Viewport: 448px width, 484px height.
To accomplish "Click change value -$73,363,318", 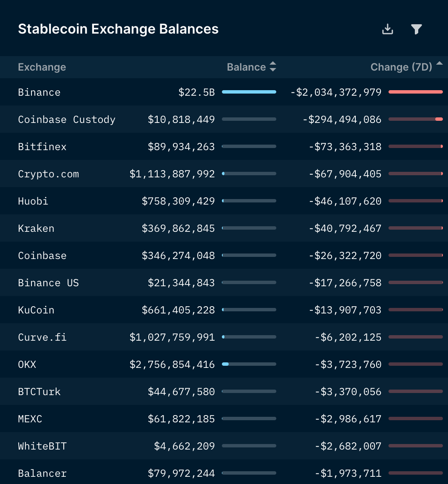I will (345, 147).
